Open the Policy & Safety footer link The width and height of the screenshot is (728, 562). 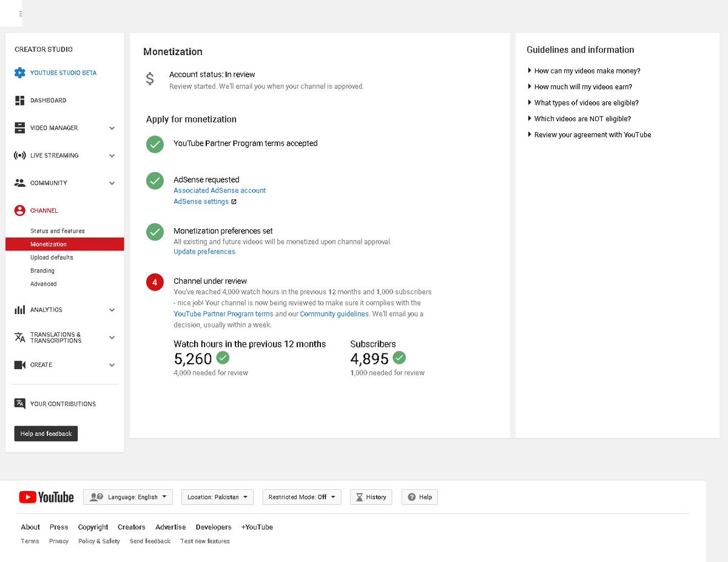(x=99, y=541)
